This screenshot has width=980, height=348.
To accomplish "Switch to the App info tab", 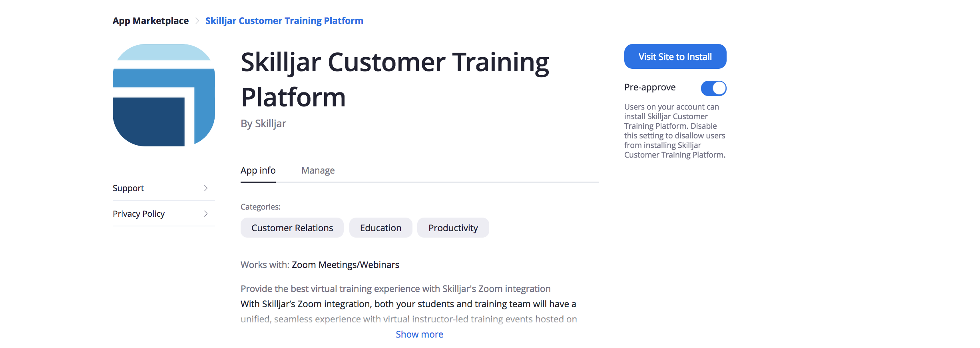I will click(x=258, y=171).
